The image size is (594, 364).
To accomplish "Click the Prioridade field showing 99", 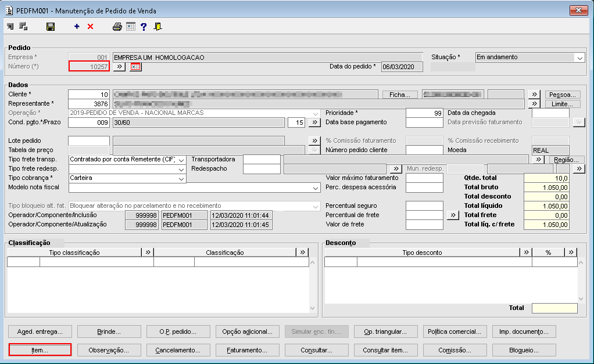I will [424, 113].
